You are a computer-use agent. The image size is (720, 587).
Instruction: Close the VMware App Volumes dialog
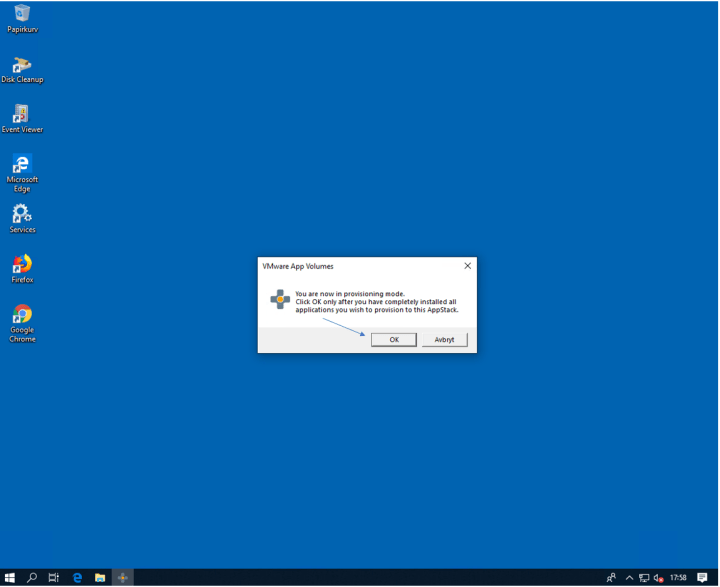pos(467,266)
